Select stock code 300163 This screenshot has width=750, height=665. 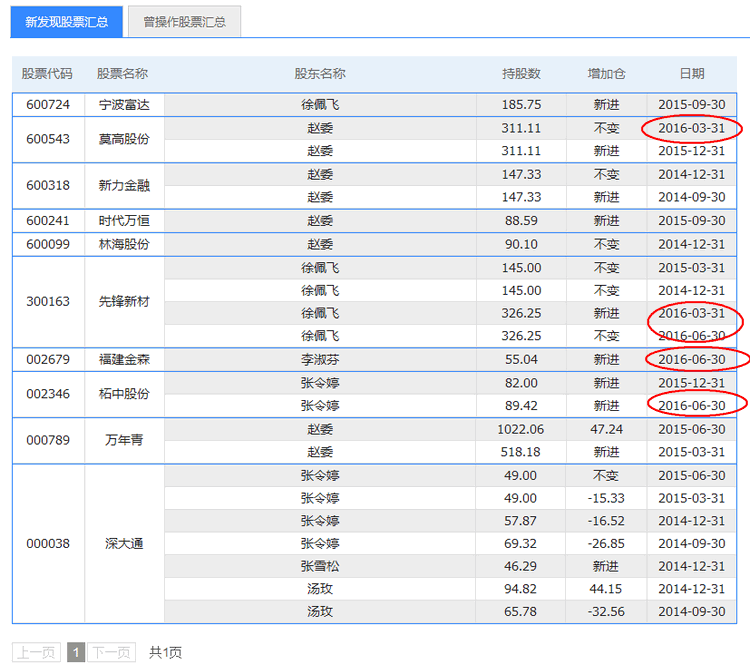(x=48, y=301)
